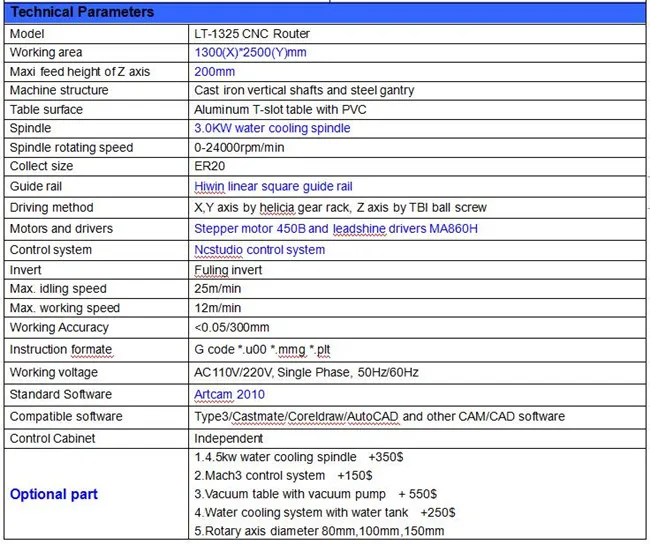Screen dimensions: 650x544
Task: Click '3.Vacuum table with vacuum pump' option
Action: (x=316, y=494)
